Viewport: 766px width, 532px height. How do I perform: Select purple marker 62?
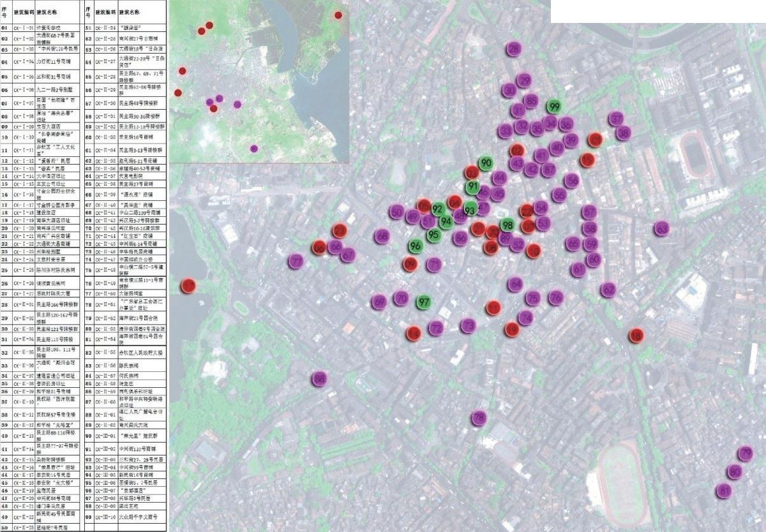click(608, 290)
